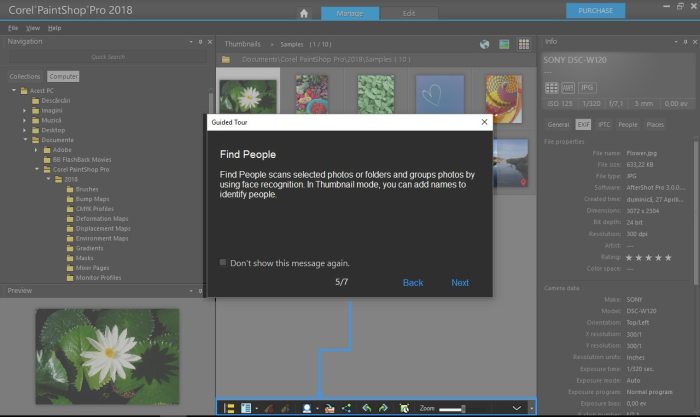Click the Capture Editing toolbar icon
700x417 pixels.
404,408
